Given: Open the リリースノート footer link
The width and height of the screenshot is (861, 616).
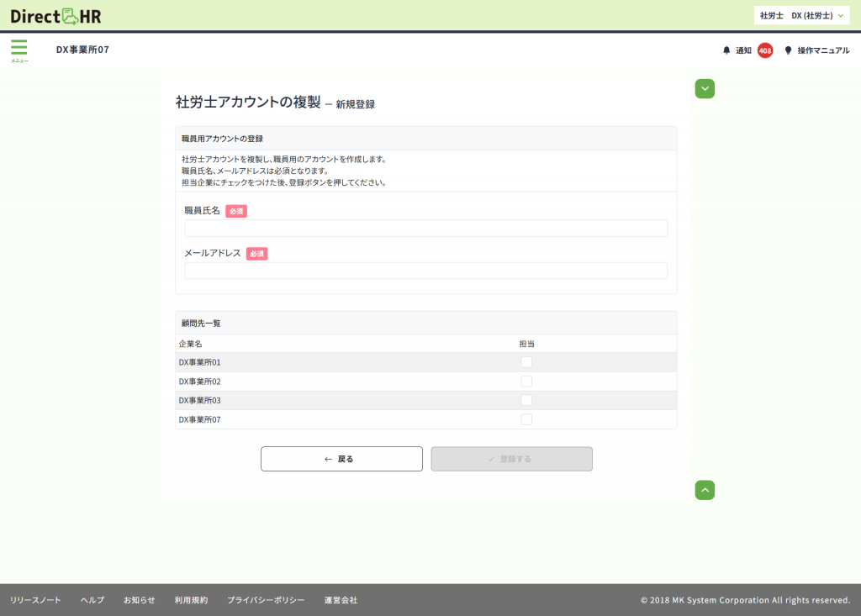Looking at the screenshot, I should (35, 600).
